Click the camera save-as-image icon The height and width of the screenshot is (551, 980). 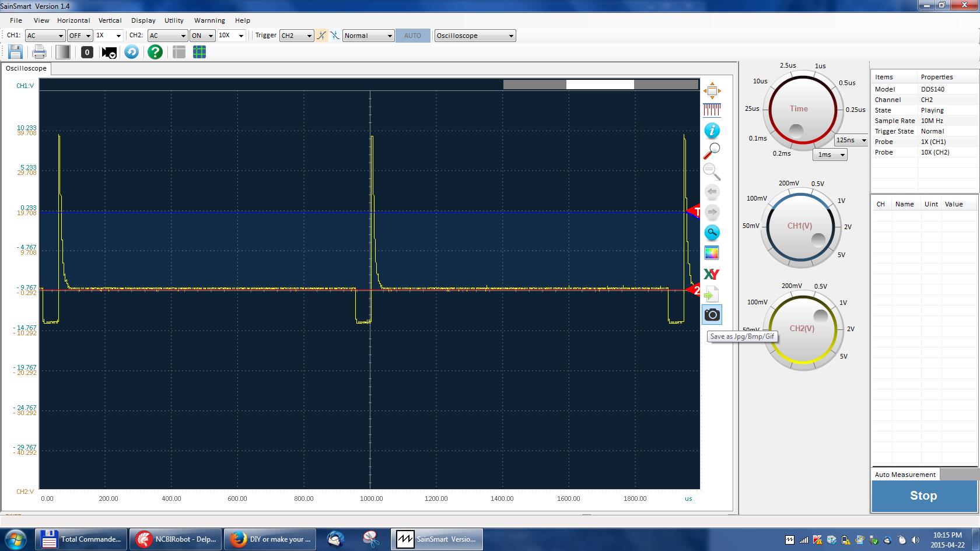tap(712, 315)
